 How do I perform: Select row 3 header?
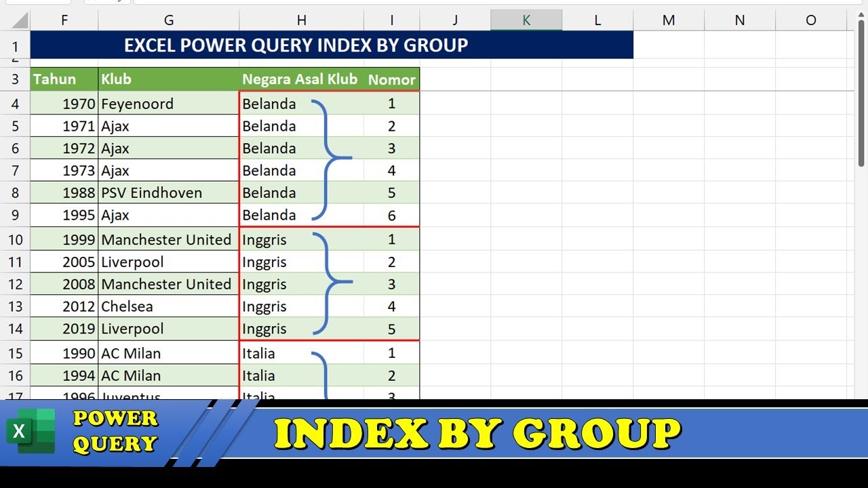pos(15,79)
